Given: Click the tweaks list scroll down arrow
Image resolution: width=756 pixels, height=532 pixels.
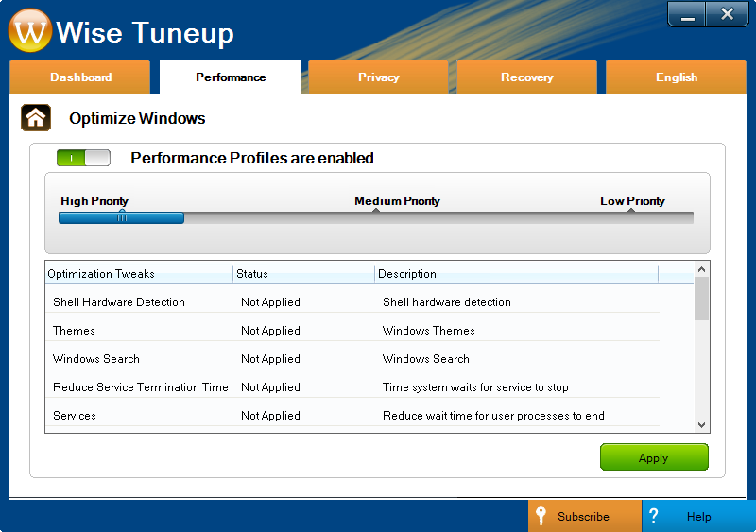Looking at the screenshot, I should click(x=701, y=425).
